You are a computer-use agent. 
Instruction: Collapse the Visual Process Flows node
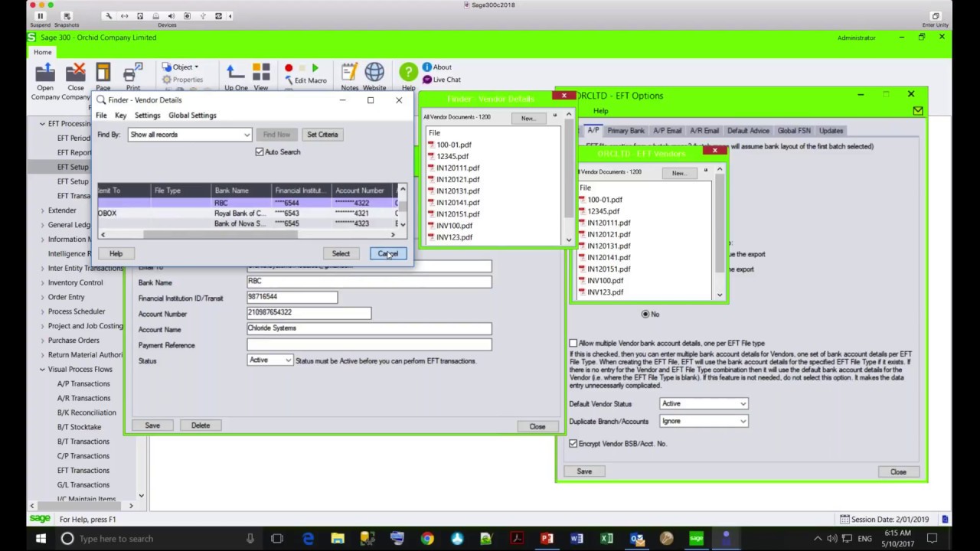42,370
